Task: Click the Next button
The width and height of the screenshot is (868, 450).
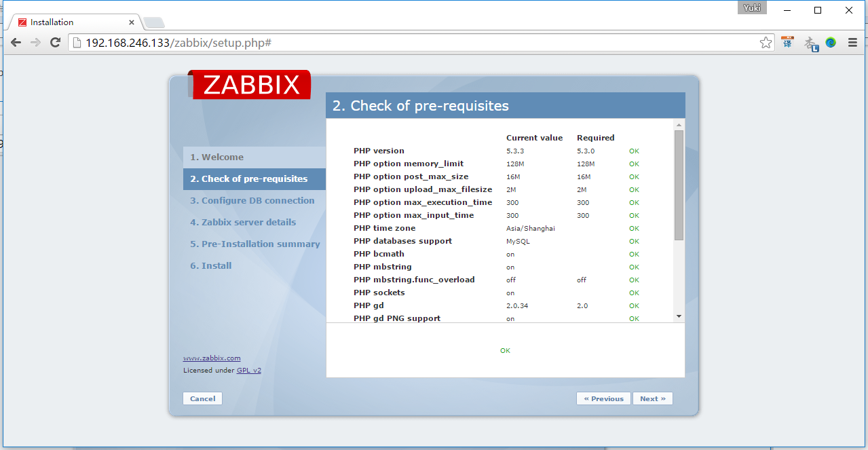Action: [x=653, y=398]
